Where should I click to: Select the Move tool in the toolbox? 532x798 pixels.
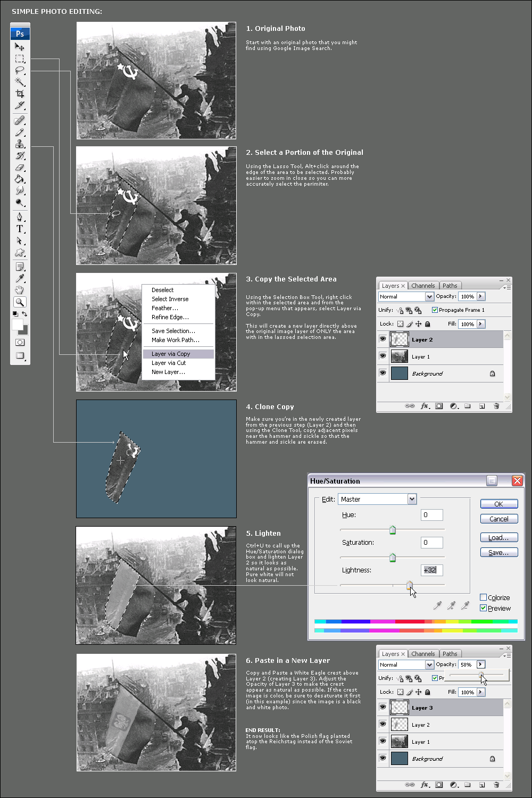(x=20, y=47)
